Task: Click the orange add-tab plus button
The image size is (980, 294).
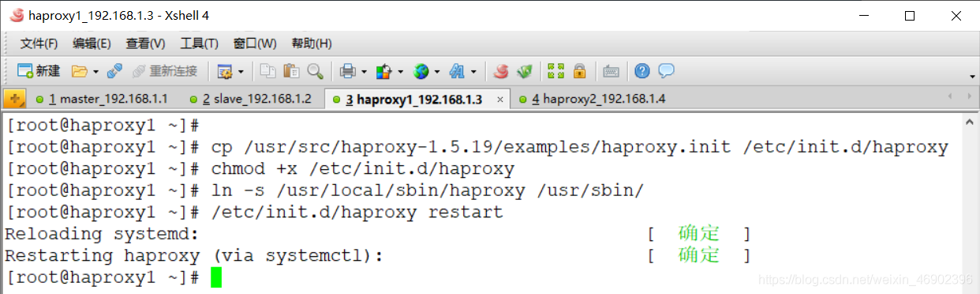Action: [15, 100]
